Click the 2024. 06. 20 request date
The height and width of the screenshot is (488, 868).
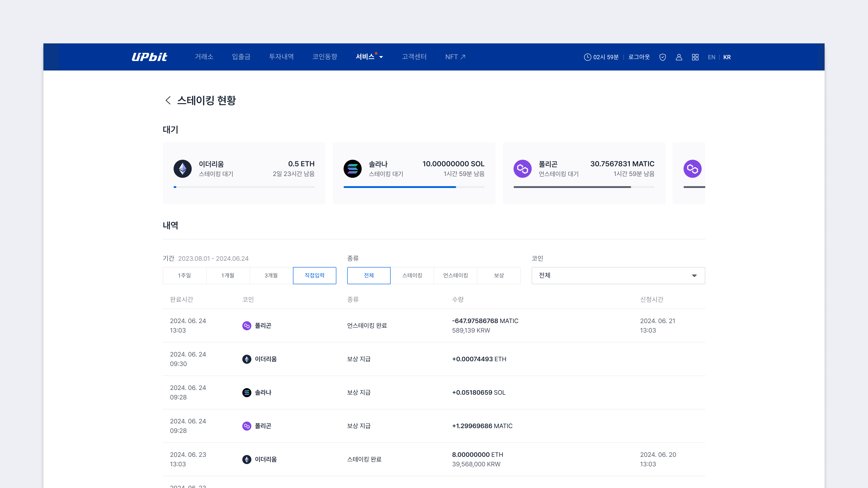[x=658, y=455]
